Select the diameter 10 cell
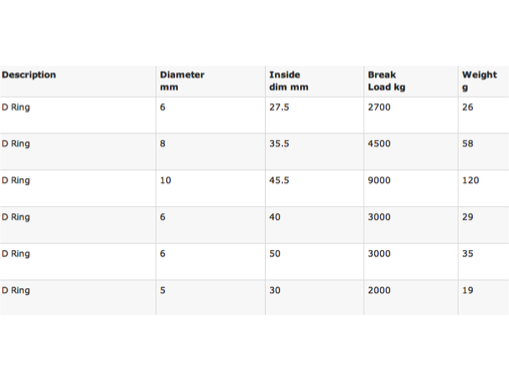This screenshot has height=375, width=509. pyautogui.click(x=166, y=180)
